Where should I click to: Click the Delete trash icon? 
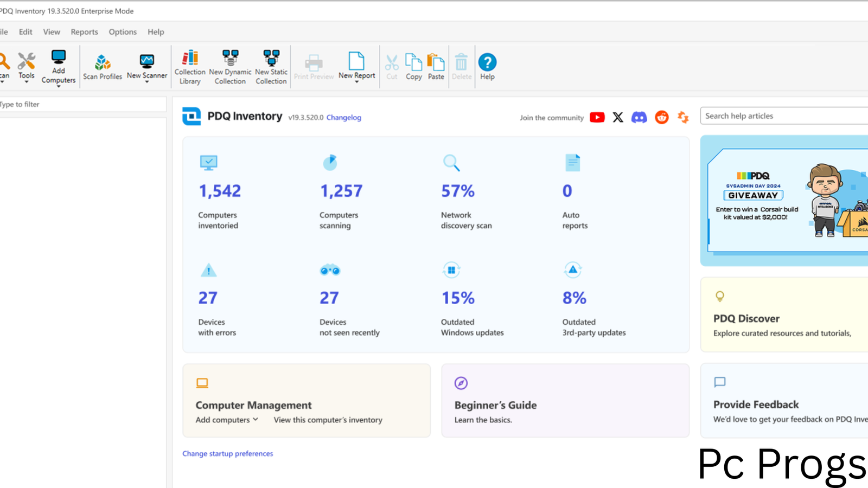tap(461, 62)
